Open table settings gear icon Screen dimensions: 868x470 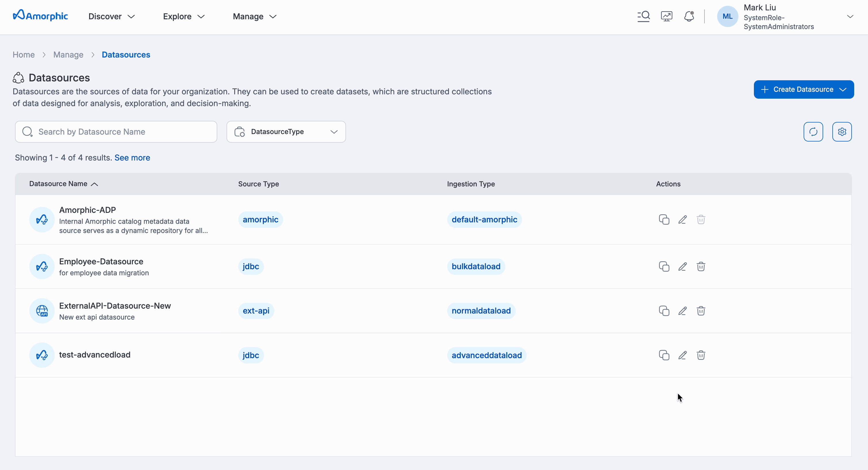point(842,131)
